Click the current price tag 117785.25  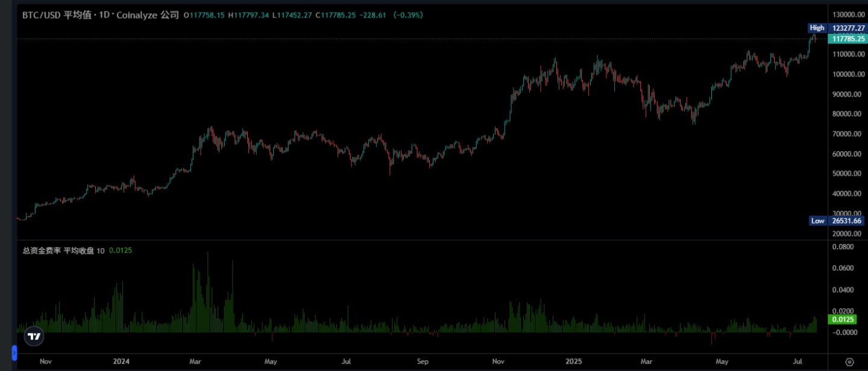coord(848,39)
